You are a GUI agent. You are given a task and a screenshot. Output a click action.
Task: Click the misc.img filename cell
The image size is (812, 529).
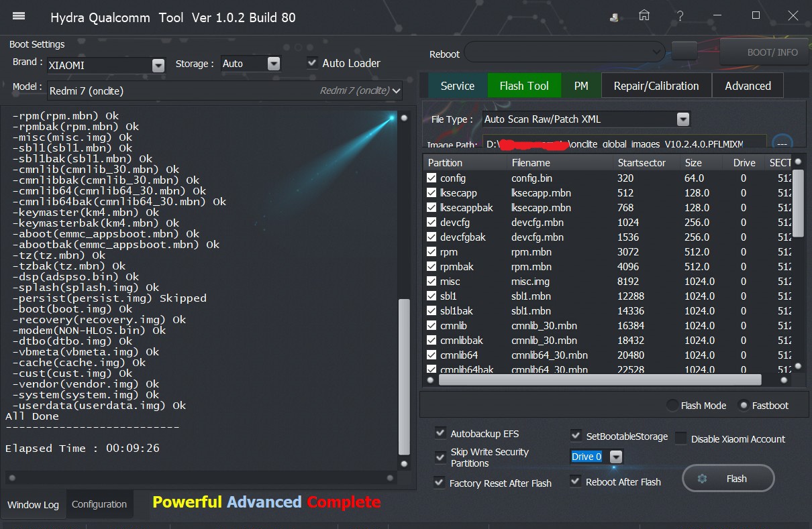[530, 281]
